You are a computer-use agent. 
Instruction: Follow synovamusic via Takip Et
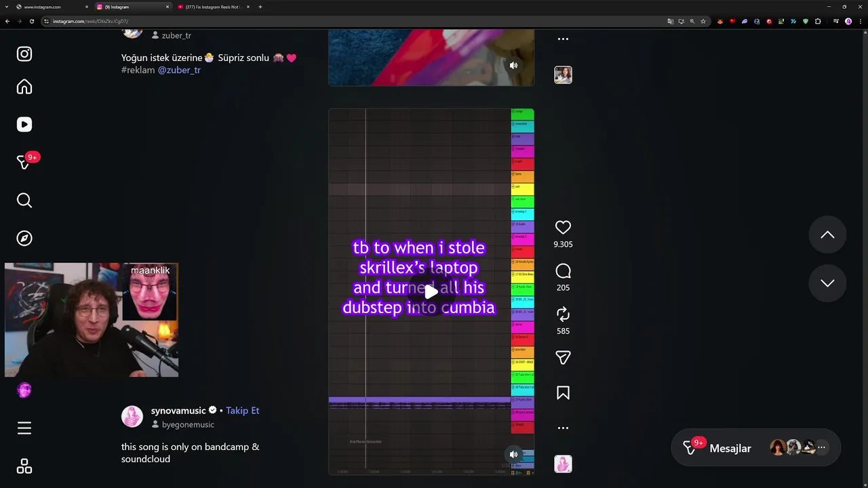243,411
